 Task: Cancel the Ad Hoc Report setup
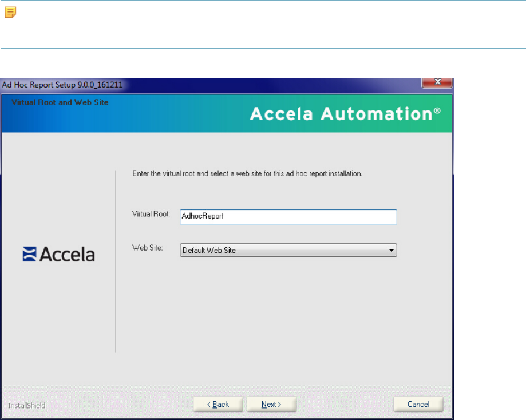coord(418,404)
